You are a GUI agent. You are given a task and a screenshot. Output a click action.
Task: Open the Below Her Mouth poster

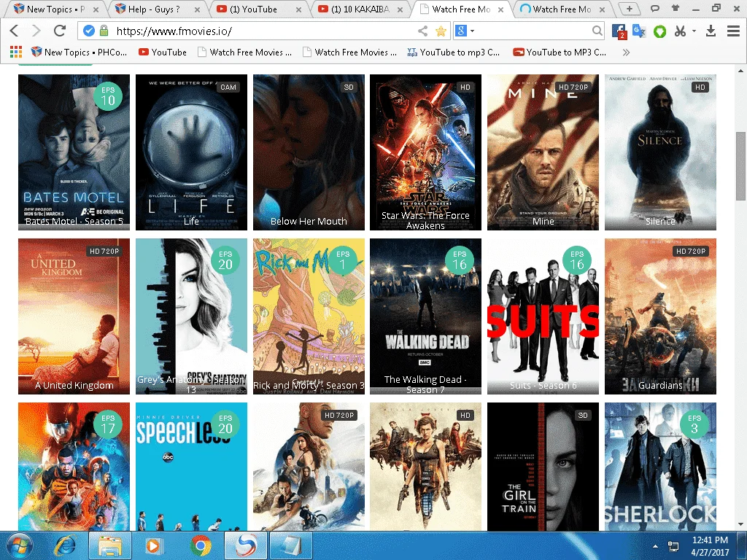click(309, 152)
